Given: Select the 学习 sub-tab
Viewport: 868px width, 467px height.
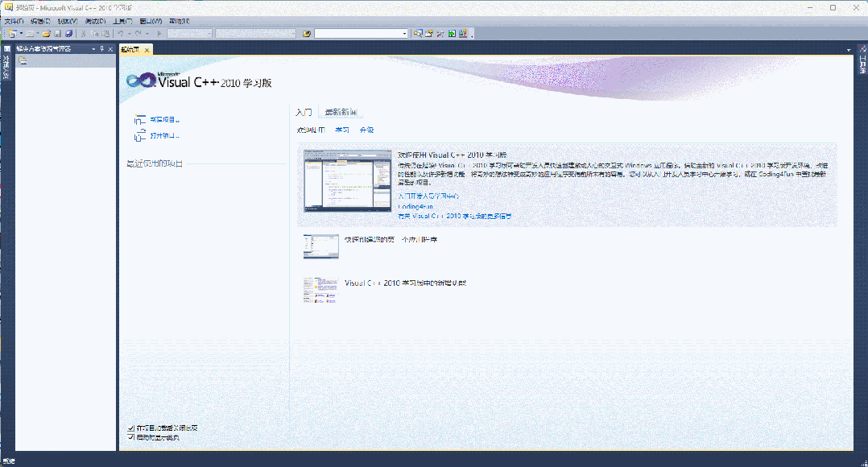Looking at the screenshot, I should click(342, 130).
